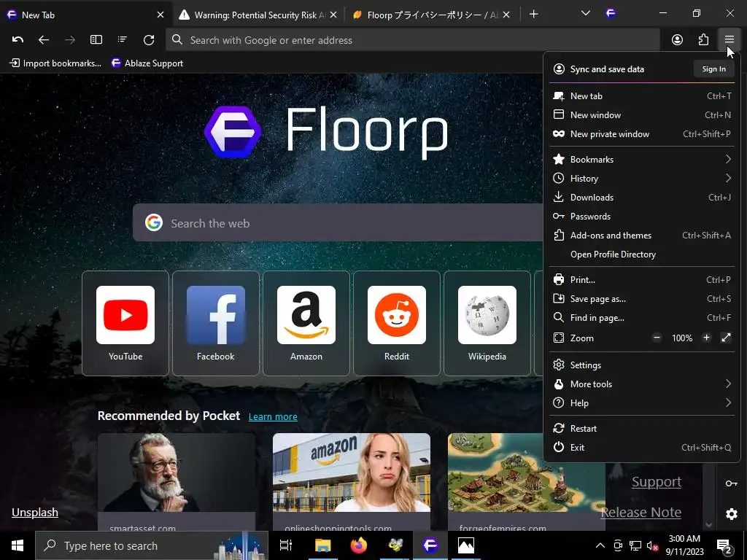Image resolution: width=747 pixels, height=560 pixels.
Task: Choose Print... menu item
Action: pyautogui.click(x=642, y=279)
